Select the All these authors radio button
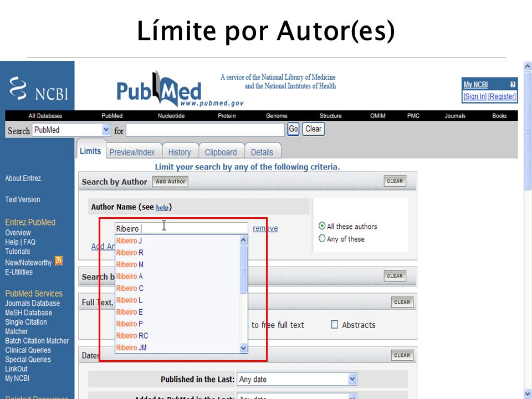 click(321, 226)
